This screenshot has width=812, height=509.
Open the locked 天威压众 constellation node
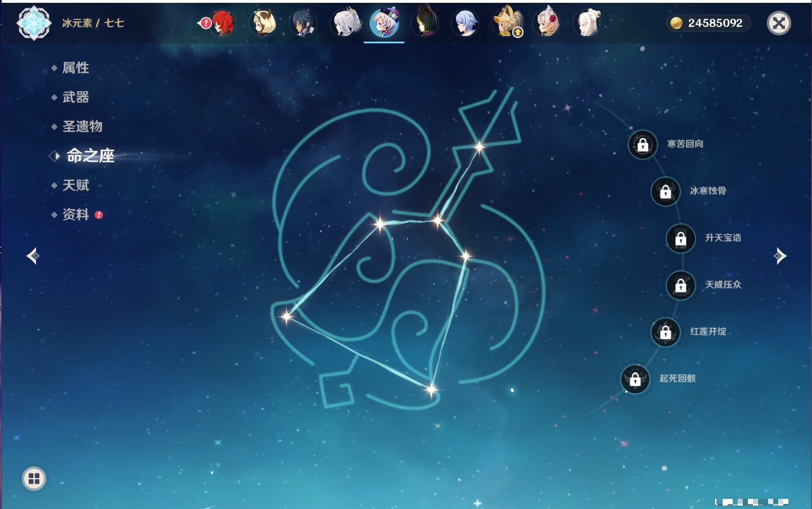pos(681,285)
